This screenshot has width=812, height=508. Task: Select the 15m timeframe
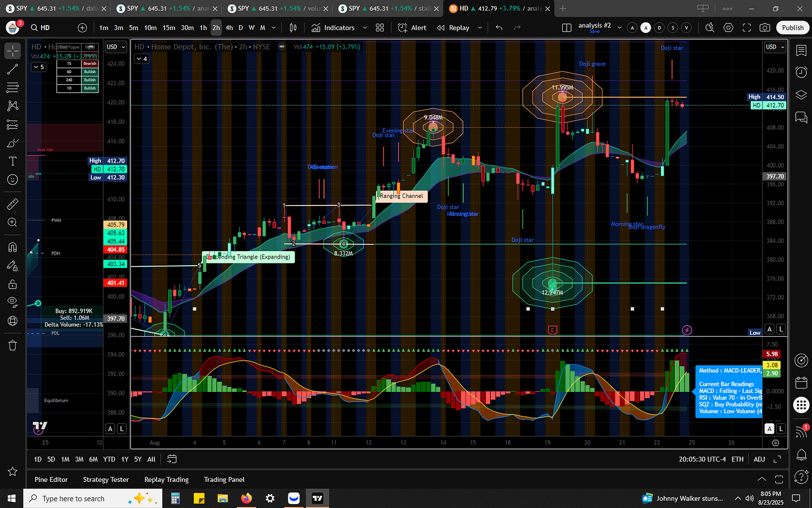[x=169, y=28]
